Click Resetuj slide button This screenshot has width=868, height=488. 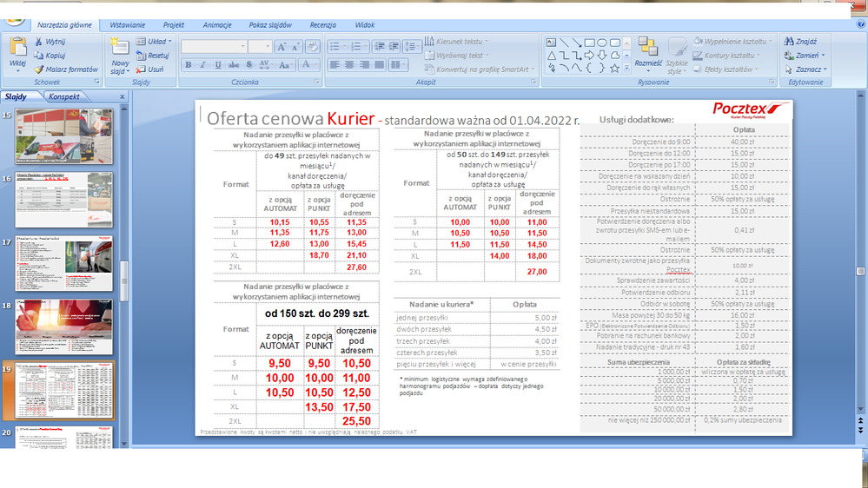[153, 56]
